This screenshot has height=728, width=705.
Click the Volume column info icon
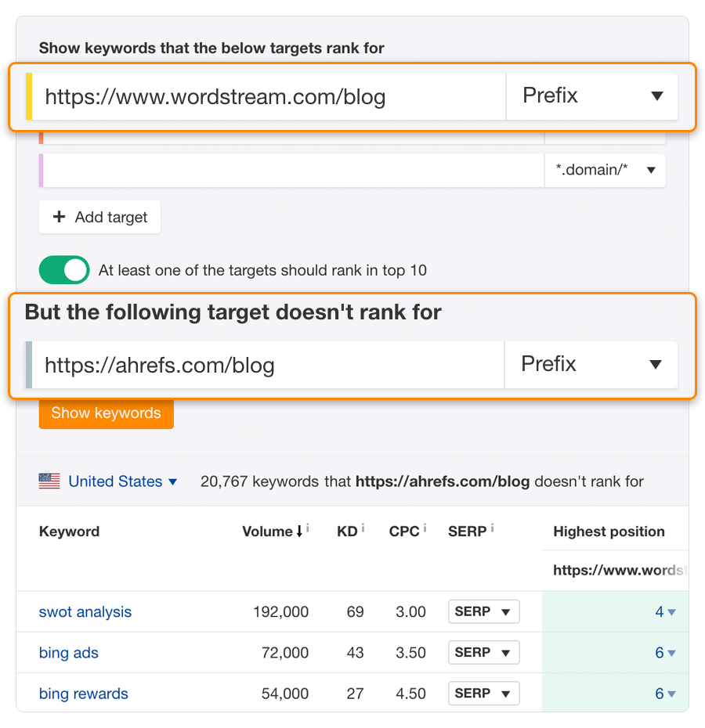click(308, 528)
